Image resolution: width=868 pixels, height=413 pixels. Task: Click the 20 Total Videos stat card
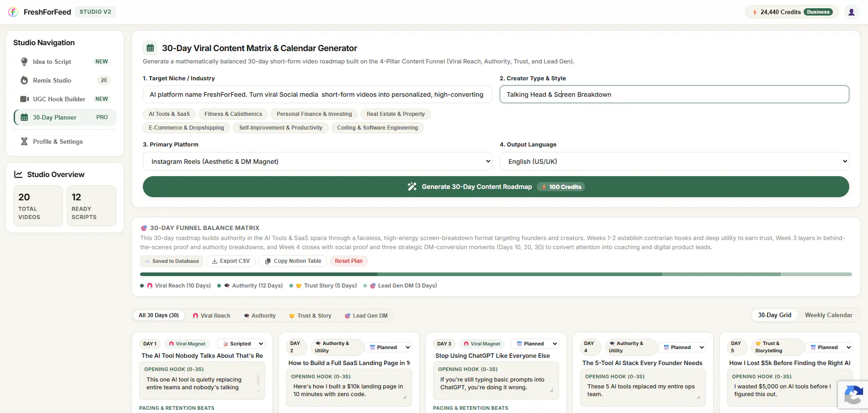38,206
